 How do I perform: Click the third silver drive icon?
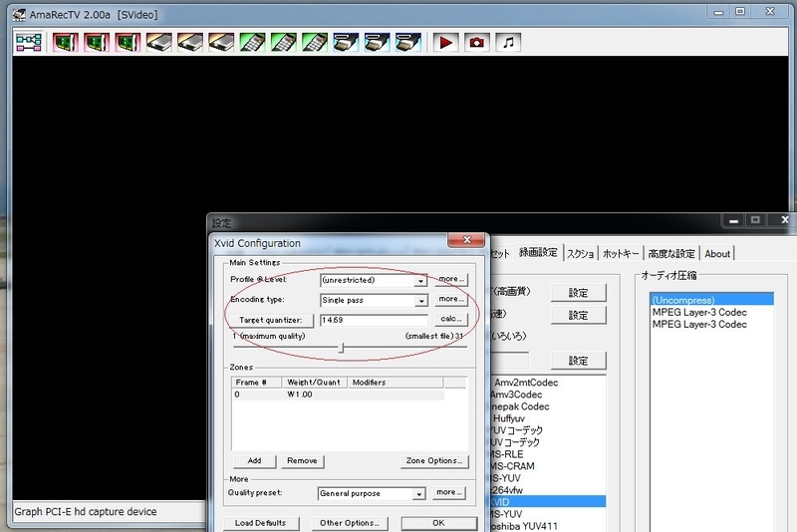coord(221,42)
